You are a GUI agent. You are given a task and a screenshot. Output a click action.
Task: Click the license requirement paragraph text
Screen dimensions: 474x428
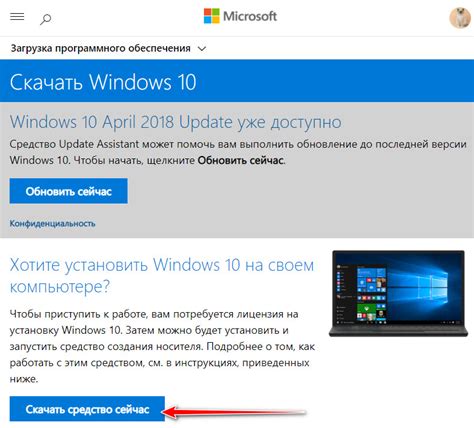[162, 346]
